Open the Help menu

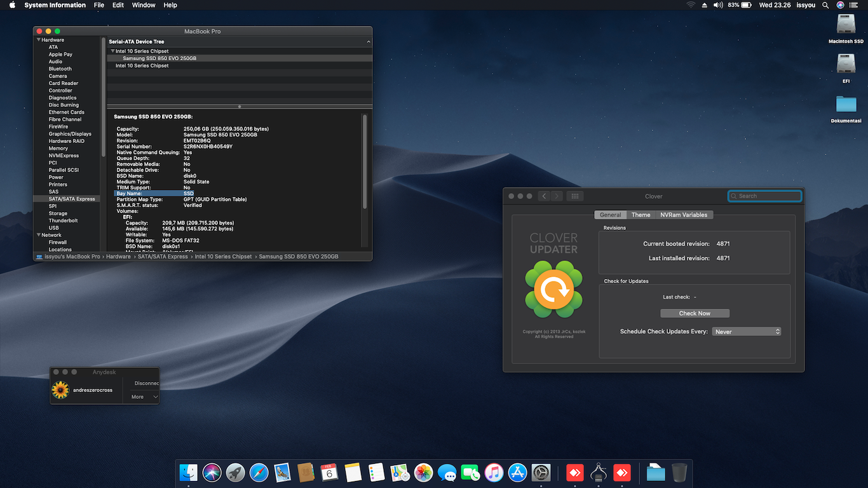(x=170, y=5)
